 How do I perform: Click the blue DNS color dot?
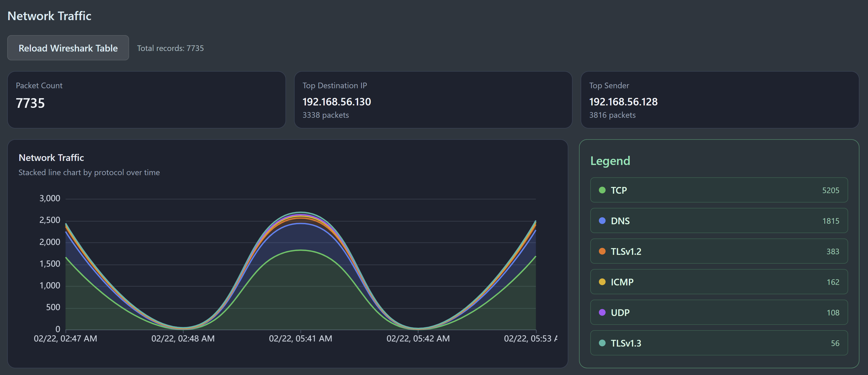tap(602, 221)
